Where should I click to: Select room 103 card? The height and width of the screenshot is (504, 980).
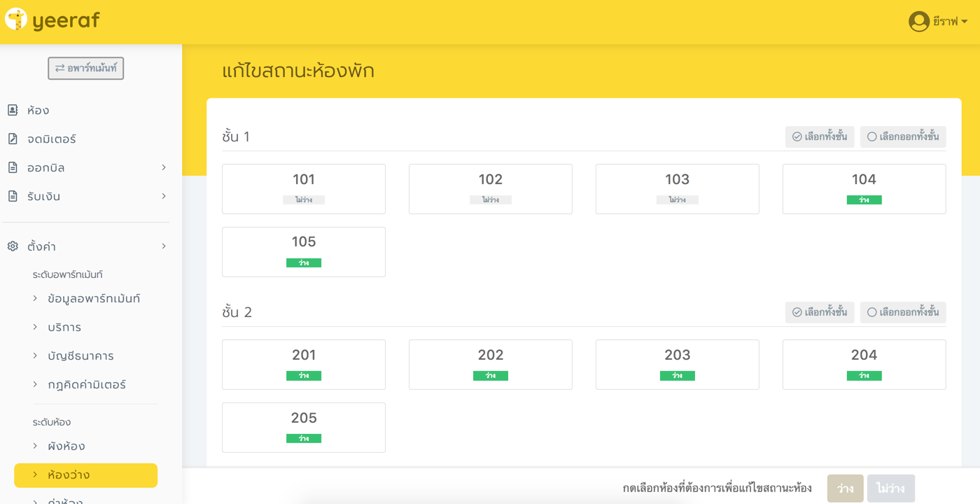[x=678, y=189]
